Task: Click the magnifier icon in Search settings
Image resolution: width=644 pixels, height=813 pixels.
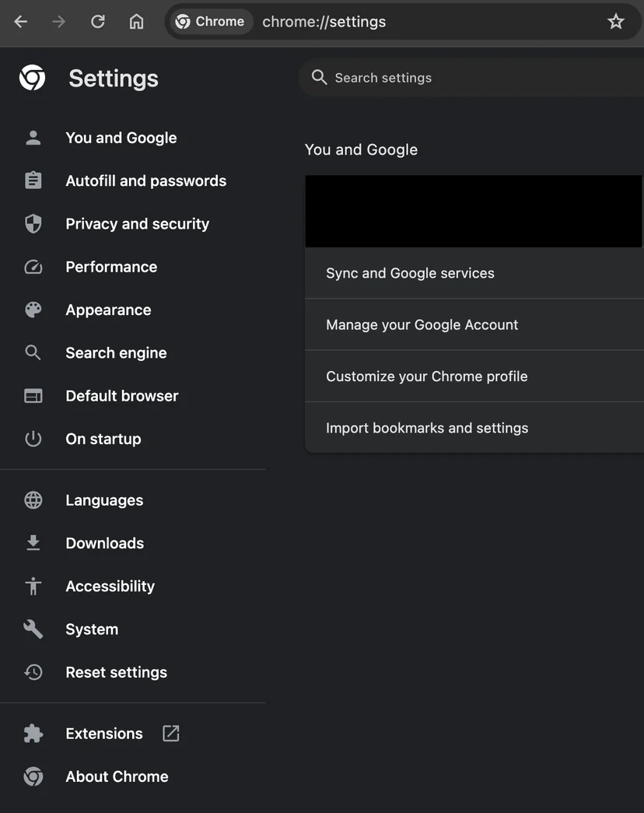Action: (320, 77)
